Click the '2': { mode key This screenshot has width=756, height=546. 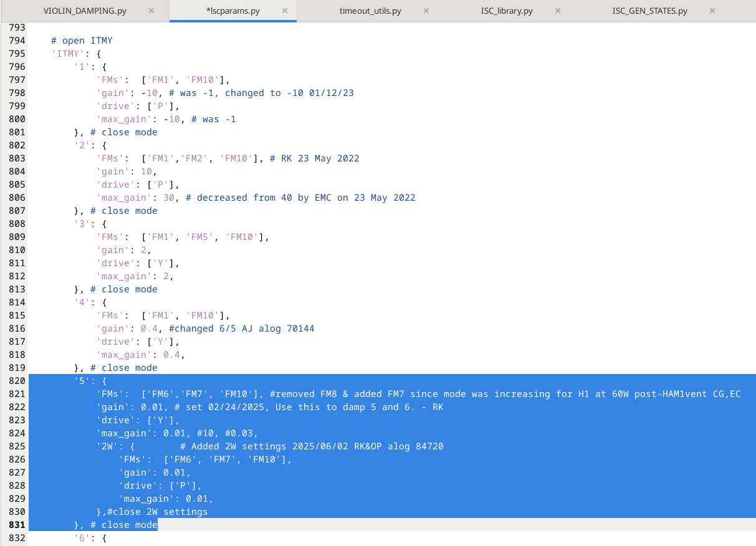click(82, 145)
